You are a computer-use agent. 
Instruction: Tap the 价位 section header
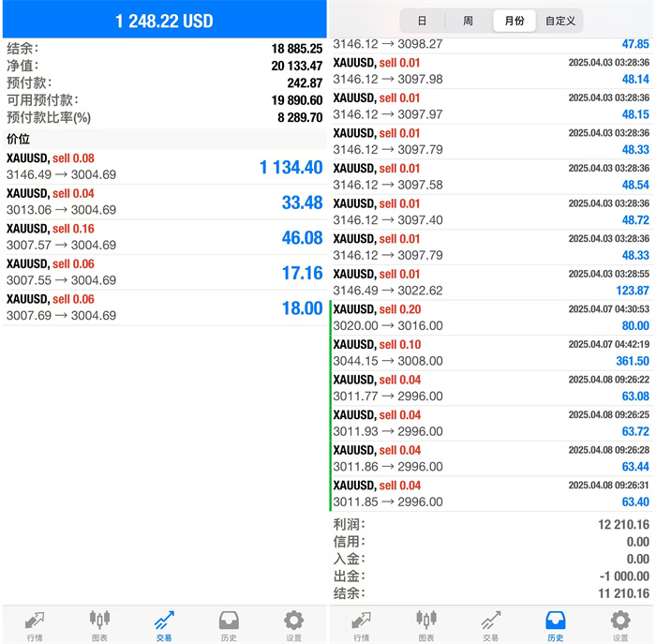(164, 139)
